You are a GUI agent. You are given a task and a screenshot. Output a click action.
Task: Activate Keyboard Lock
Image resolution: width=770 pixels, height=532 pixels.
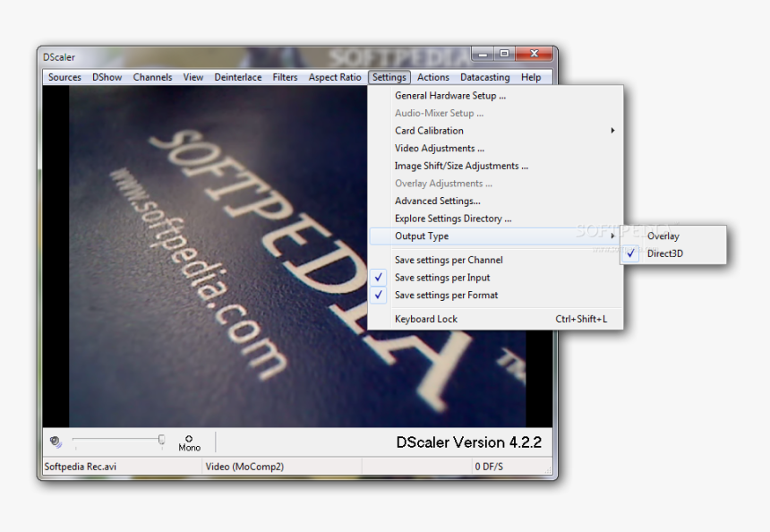[495, 319]
